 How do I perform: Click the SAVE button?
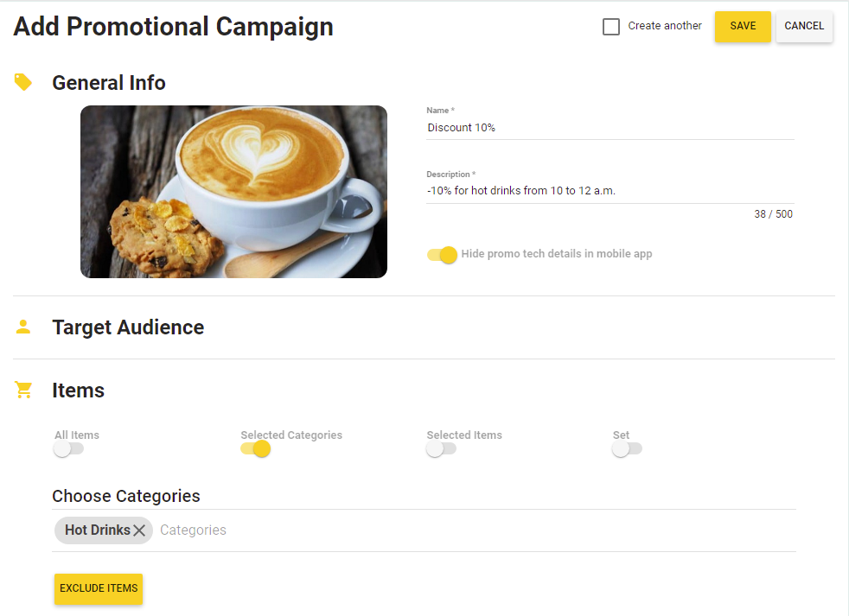click(742, 27)
